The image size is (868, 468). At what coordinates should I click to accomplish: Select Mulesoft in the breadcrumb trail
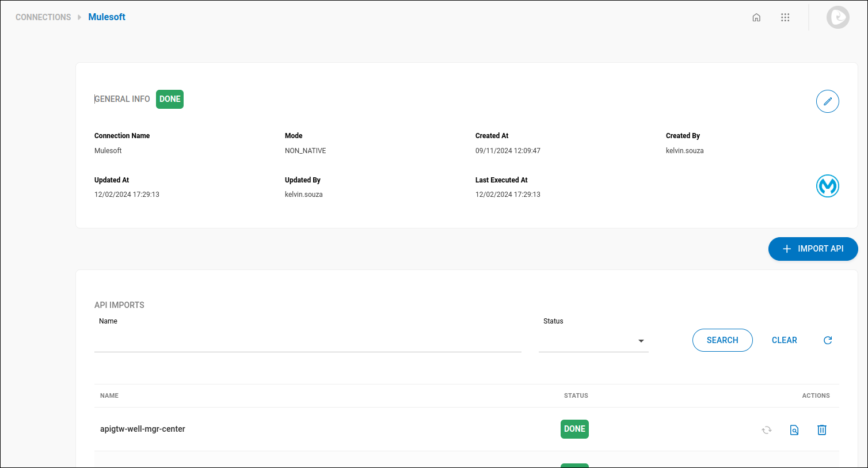coord(106,17)
